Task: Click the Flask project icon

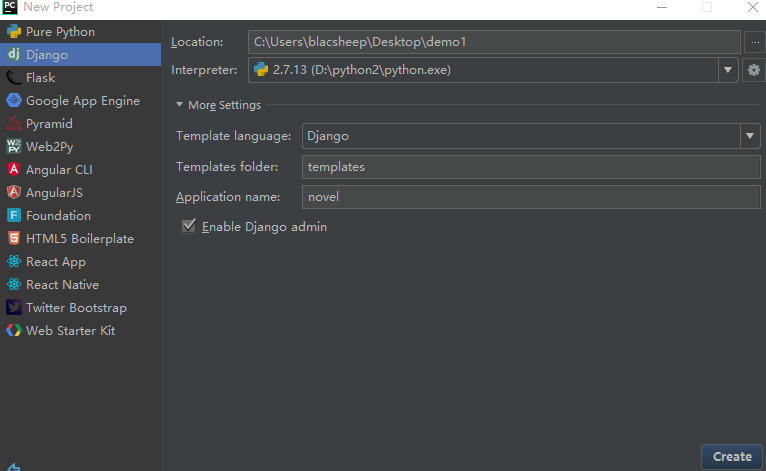Action: coord(14,78)
